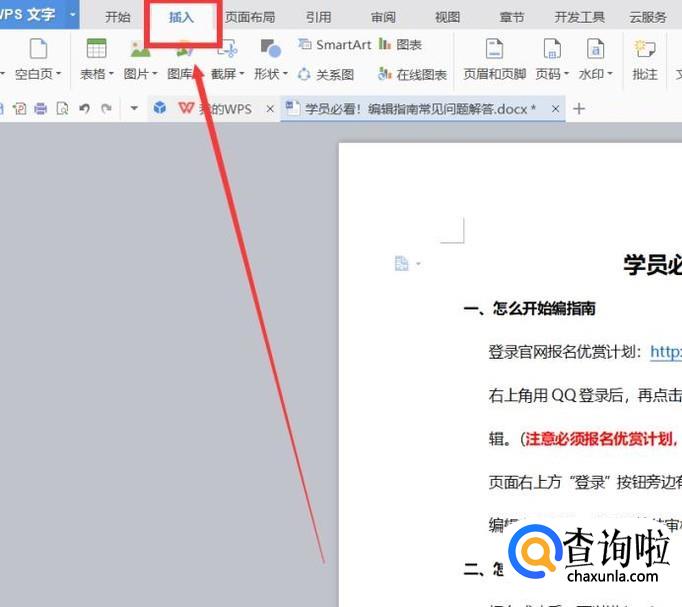Click the 截屏 screenshot scissors icon

(228, 49)
